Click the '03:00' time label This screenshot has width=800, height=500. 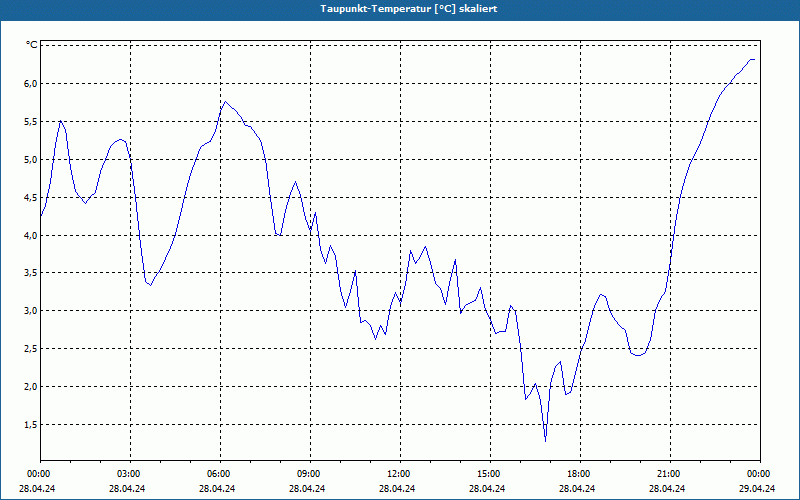128,474
